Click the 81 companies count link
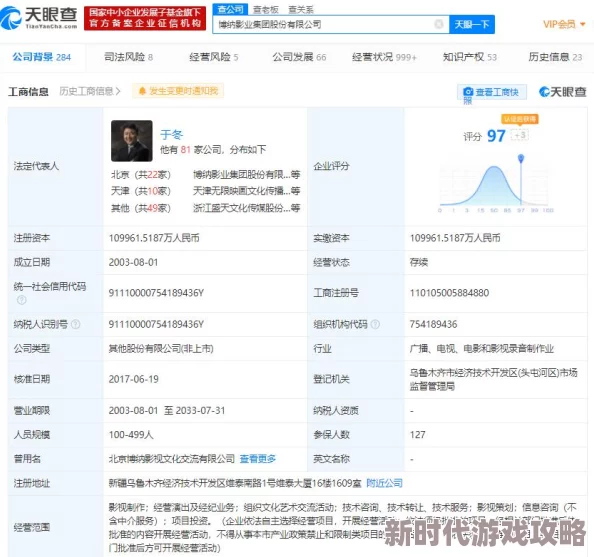Screen dimensions: 594x557 click(185, 150)
